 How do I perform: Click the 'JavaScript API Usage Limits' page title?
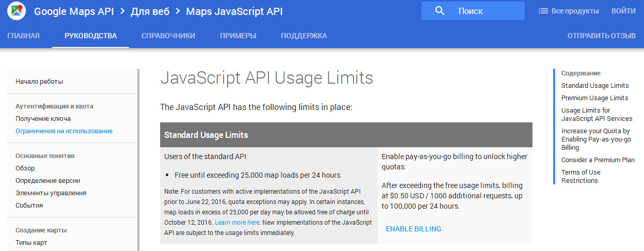[x=266, y=77]
